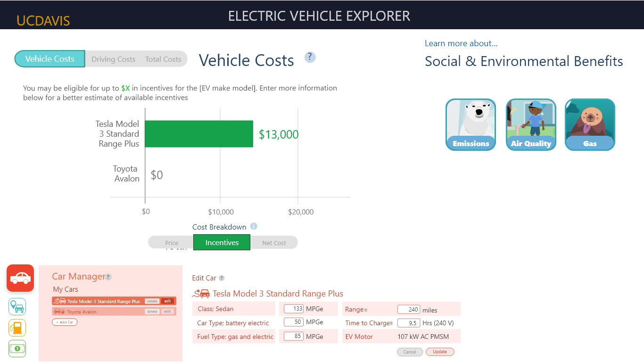Viewport: 644px width, 362px height.
Task: Click the 133 MPGe input field
Action: pos(294,309)
